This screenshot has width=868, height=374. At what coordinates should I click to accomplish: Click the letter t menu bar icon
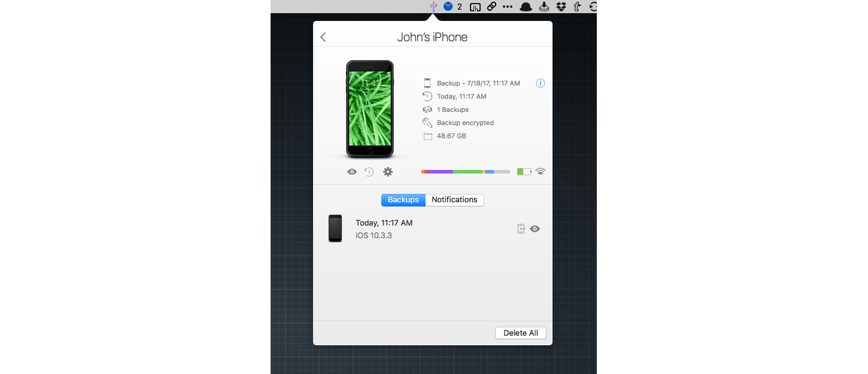577,7
